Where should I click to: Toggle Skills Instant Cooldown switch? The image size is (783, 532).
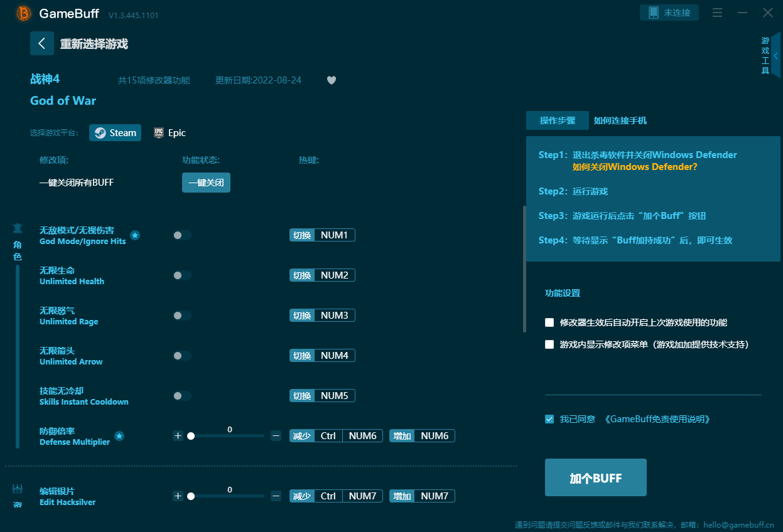tap(182, 396)
